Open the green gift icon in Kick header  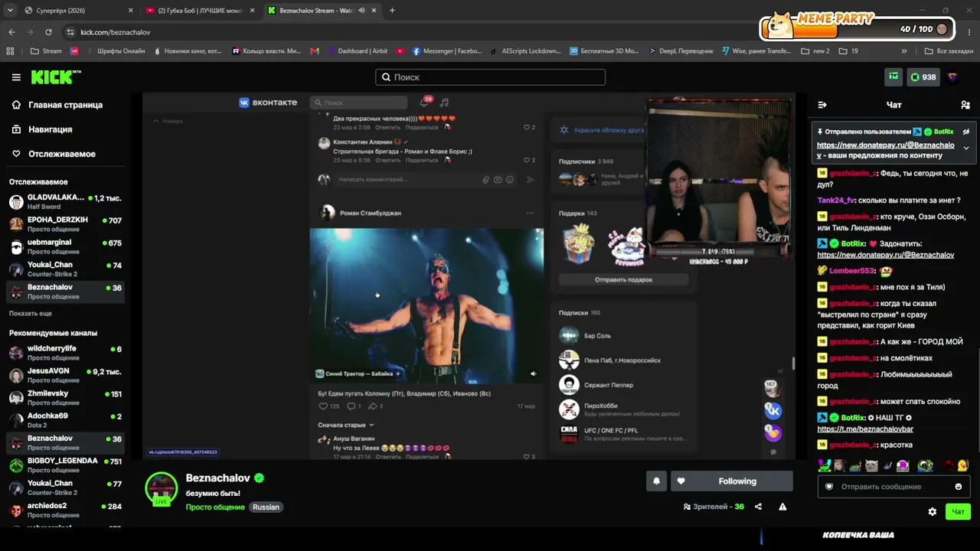coord(893,77)
